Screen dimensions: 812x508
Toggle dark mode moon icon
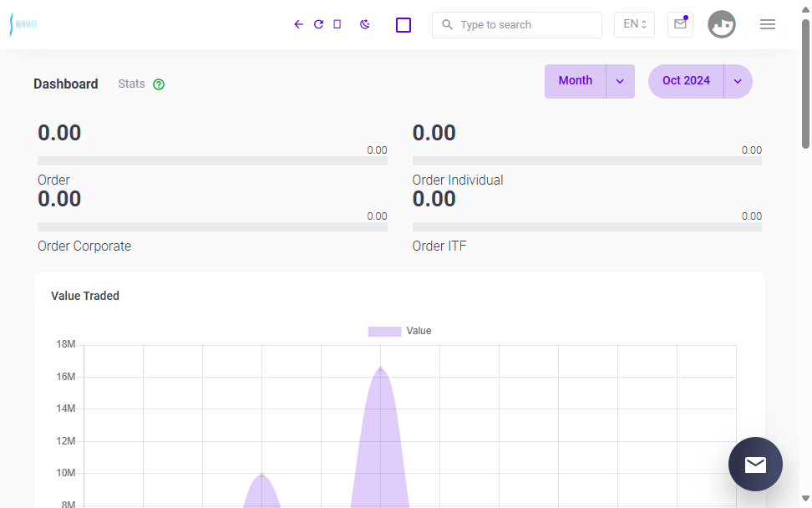pos(365,24)
